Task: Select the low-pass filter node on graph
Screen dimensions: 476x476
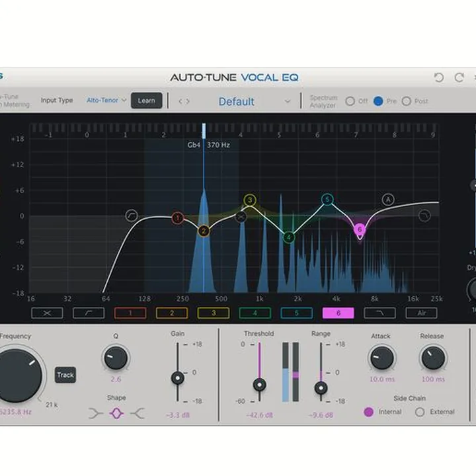Action: 424,216
